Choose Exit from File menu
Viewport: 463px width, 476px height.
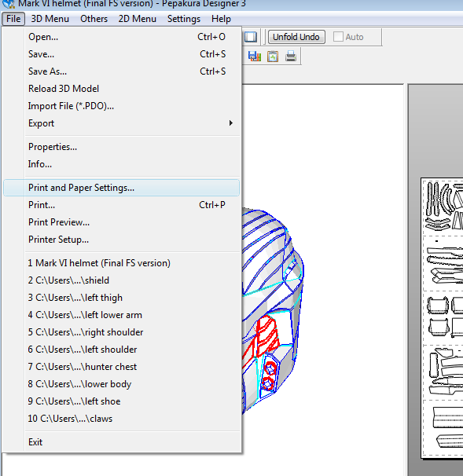click(122, 442)
